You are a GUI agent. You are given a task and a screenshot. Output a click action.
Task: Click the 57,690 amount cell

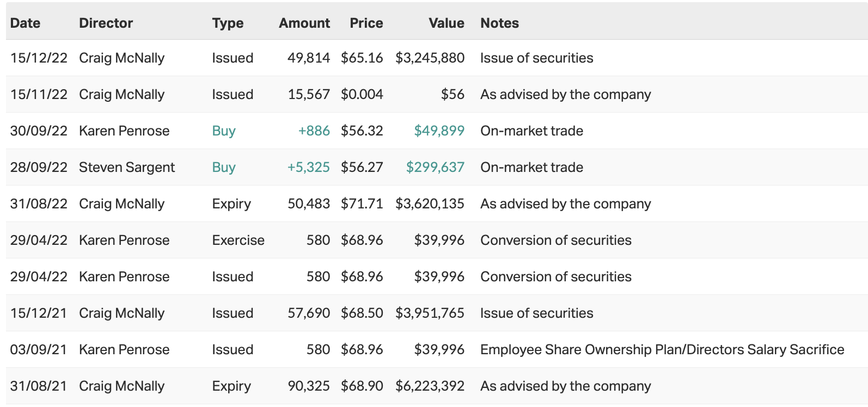point(308,313)
